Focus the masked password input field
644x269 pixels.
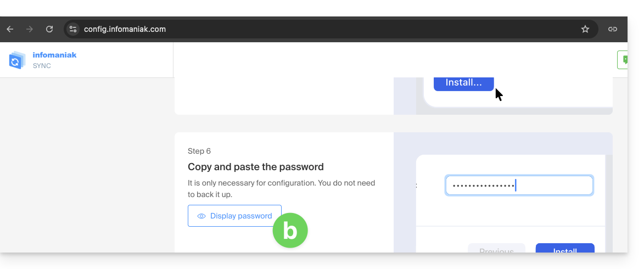(519, 186)
